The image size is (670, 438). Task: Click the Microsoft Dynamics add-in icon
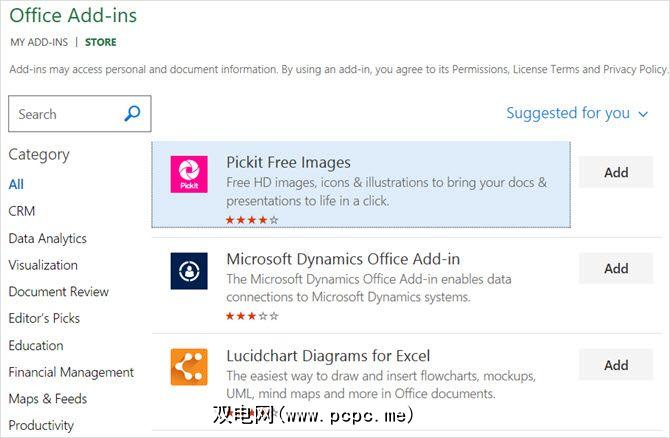189,271
